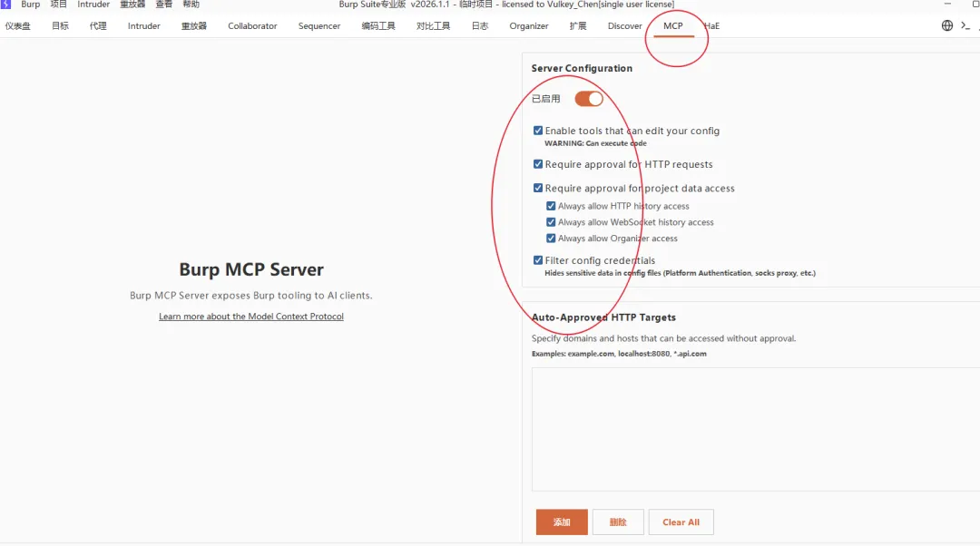Switch to the HaE tab

[712, 26]
